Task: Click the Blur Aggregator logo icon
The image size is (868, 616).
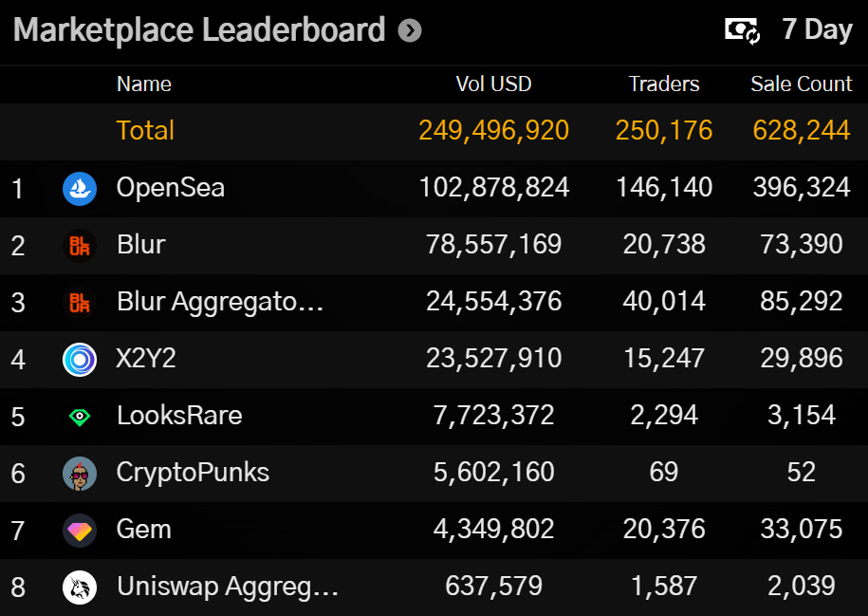Action: click(x=80, y=303)
